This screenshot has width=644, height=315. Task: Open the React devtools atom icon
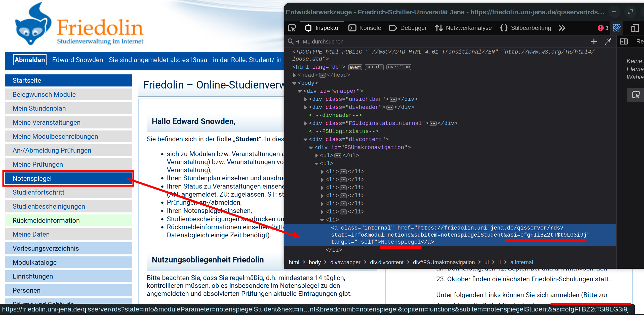click(617, 28)
